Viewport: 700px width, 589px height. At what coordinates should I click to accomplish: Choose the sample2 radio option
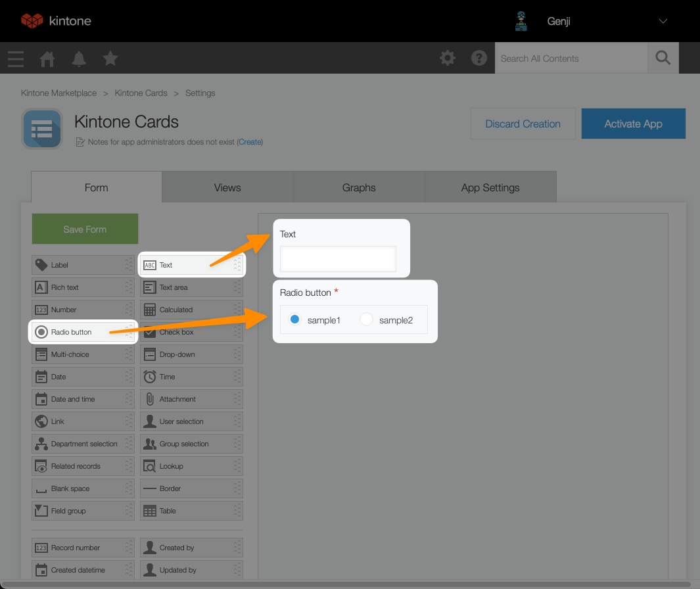coord(366,319)
